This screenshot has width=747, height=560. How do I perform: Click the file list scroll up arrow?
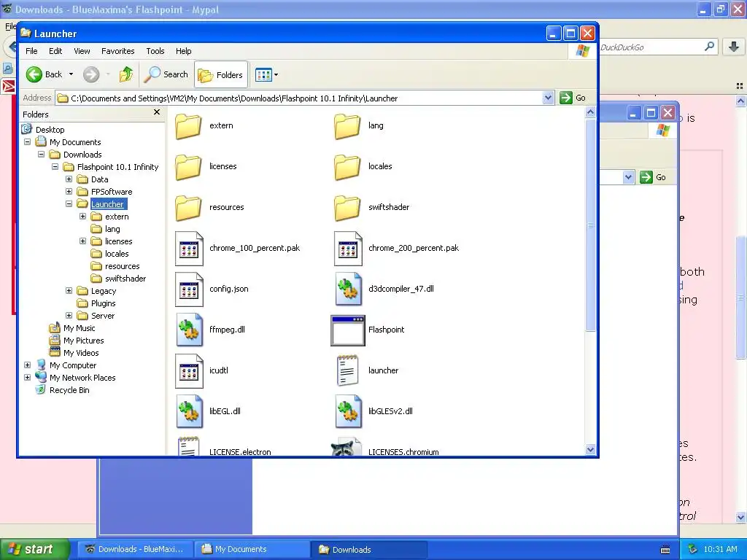click(x=590, y=112)
